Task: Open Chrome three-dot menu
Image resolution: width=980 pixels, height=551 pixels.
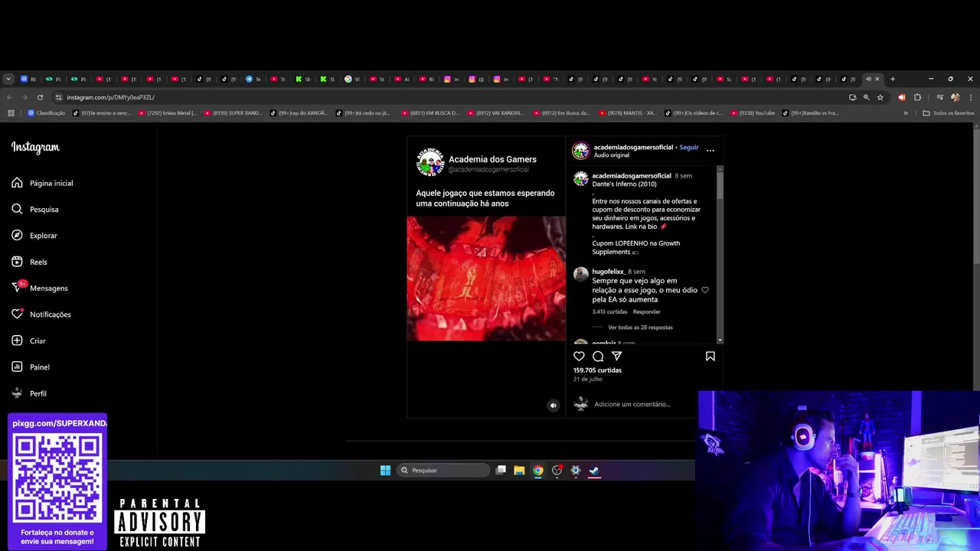Action: pyautogui.click(x=970, y=97)
